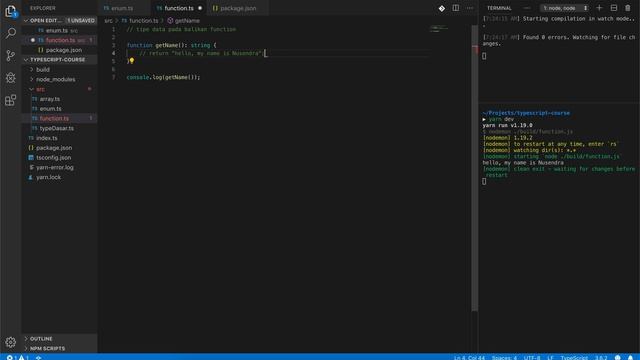Click 'Ln 4, Col 44' in status bar

point(469,358)
